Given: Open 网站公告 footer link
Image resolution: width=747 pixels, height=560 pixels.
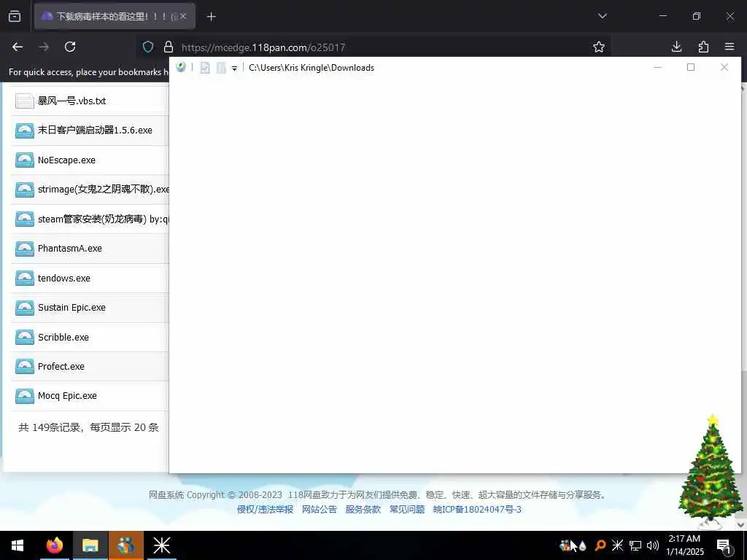Looking at the screenshot, I should pos(320,510).
